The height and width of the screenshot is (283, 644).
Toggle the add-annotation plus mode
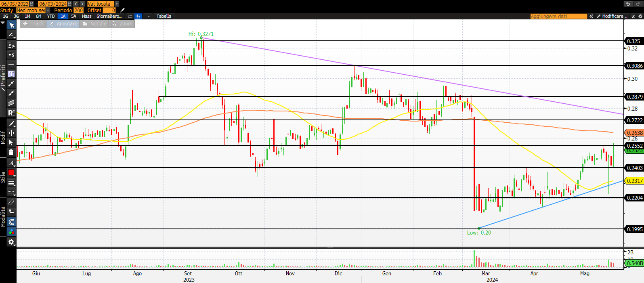11,212
